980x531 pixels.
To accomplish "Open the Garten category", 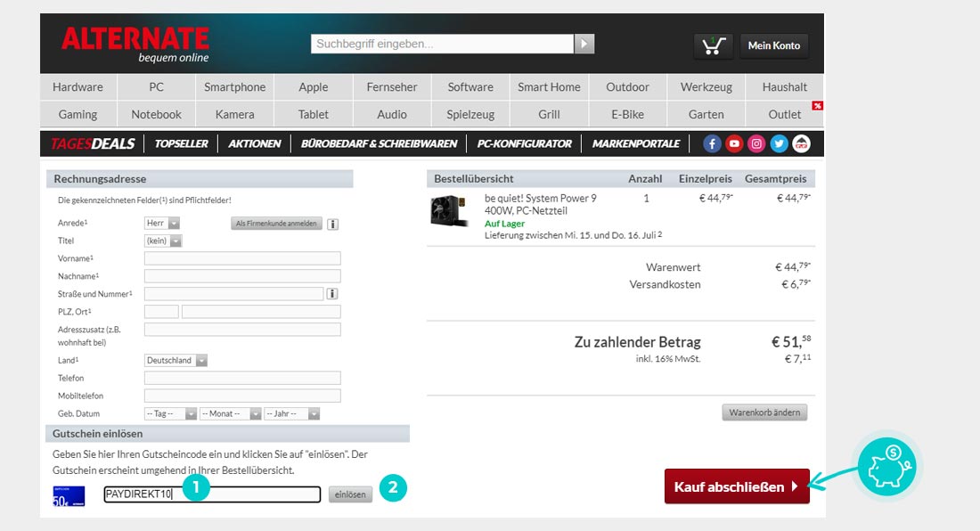I will click(706, 114).
